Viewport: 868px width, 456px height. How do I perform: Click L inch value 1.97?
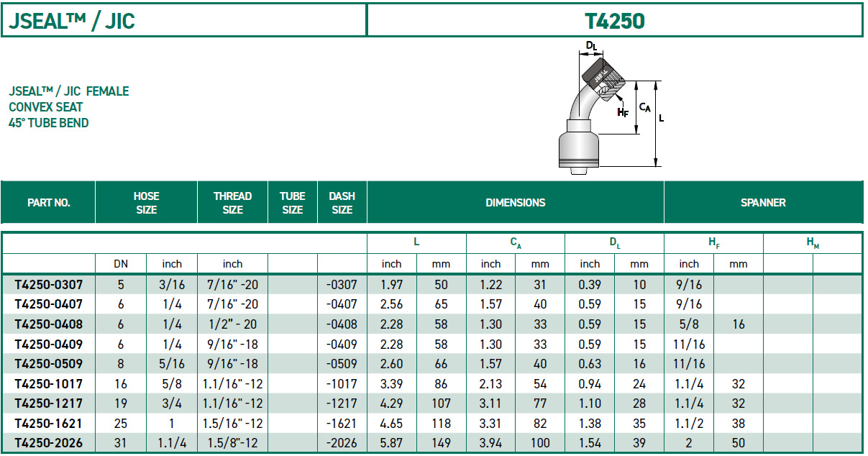pos(391,285)
